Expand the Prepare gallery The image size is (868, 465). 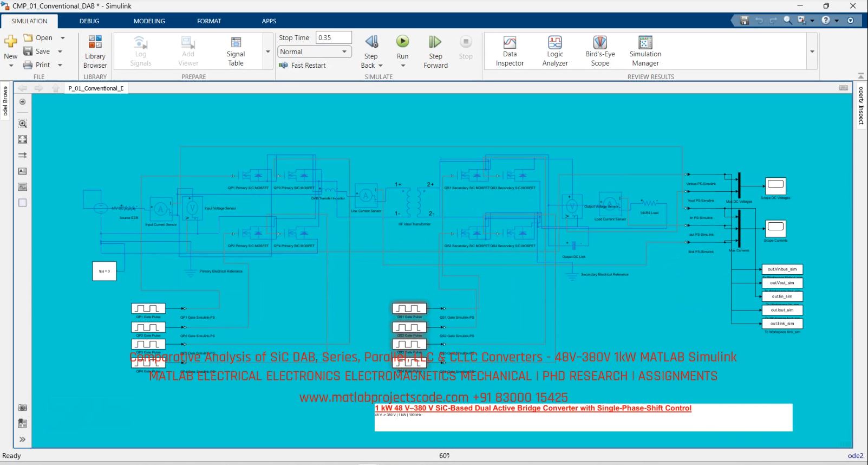click(268, 51)
